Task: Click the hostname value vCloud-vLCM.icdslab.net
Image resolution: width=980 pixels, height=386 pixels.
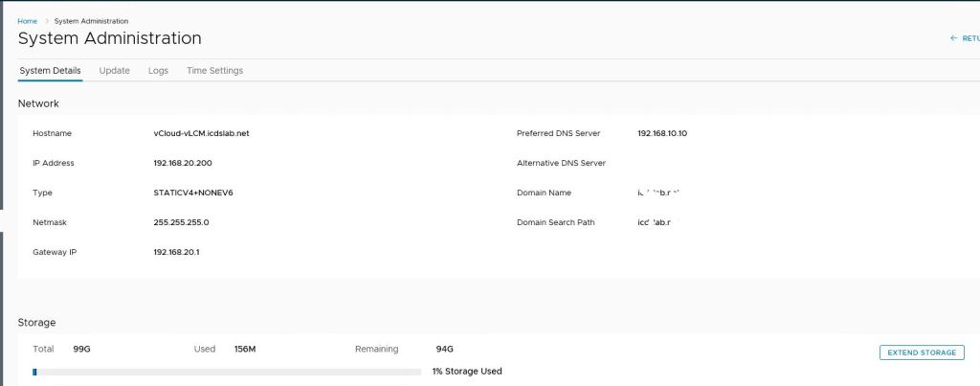Action: (201, 133)
